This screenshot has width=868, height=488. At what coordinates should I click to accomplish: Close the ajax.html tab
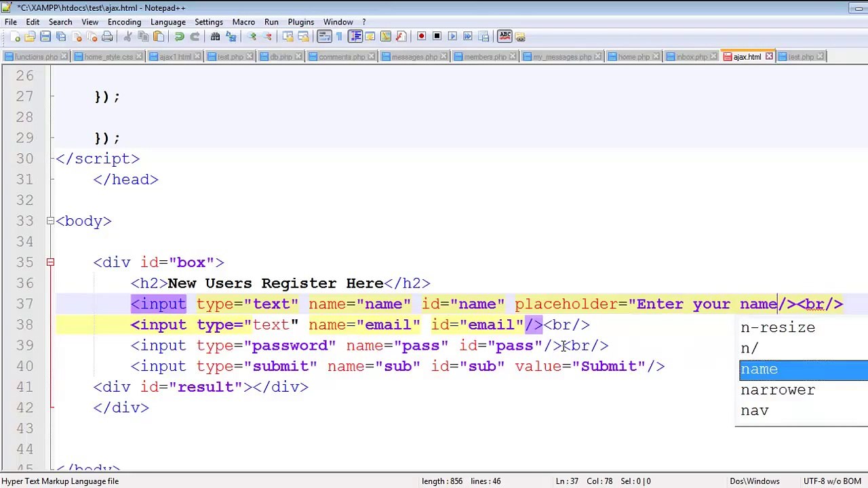click(x=769, y=57)
